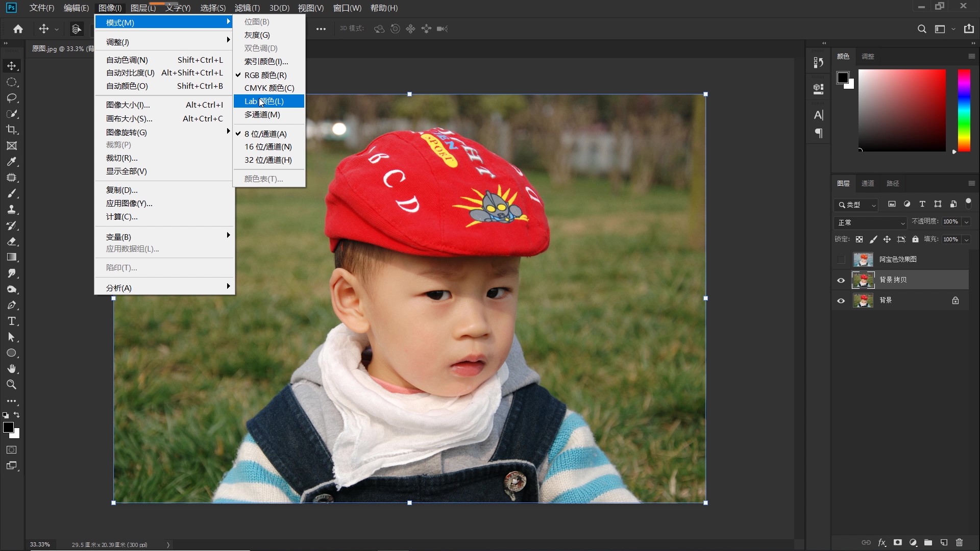980x551 pixels.
Task: Open 图像大小 dialog from menu
Action: coord(128,105)
